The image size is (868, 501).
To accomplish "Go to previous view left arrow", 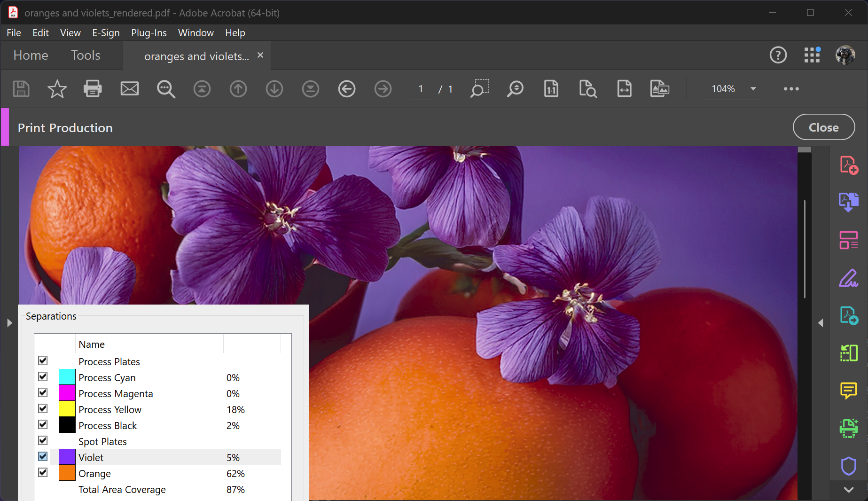I will point(347,89).
